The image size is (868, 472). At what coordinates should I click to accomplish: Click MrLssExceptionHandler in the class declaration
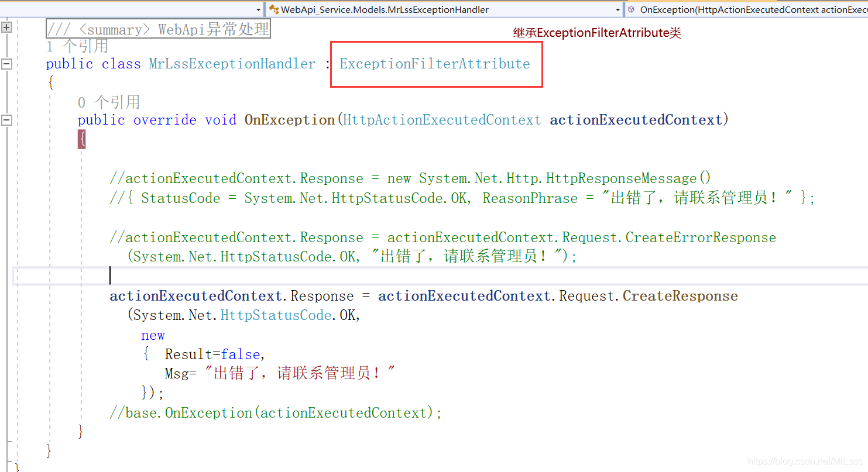click(232, 64)
